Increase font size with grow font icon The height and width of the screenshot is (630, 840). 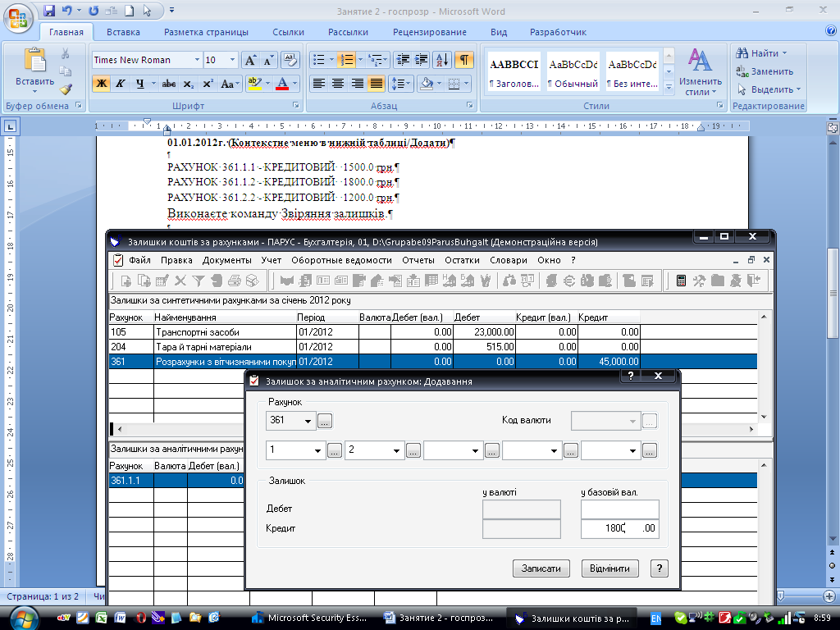250,60
